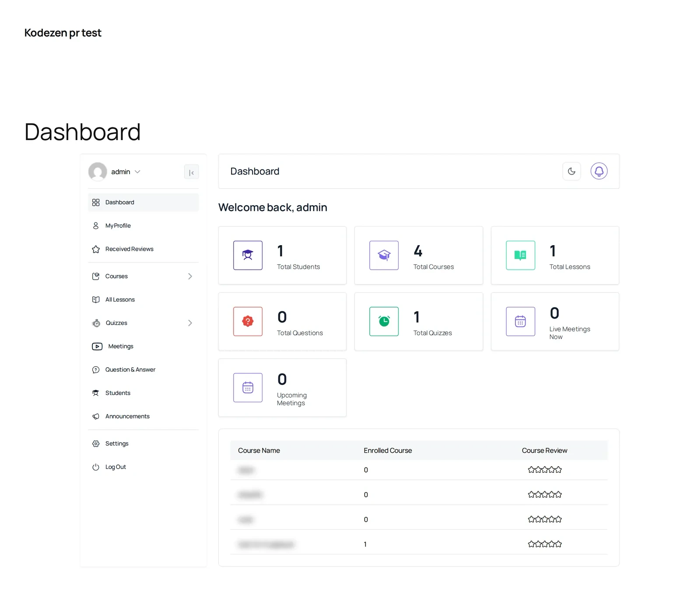Image resolution: width=700 pixels, height=608 pixels.
Task: Click the first course's star rating
Action: [545, 470]
